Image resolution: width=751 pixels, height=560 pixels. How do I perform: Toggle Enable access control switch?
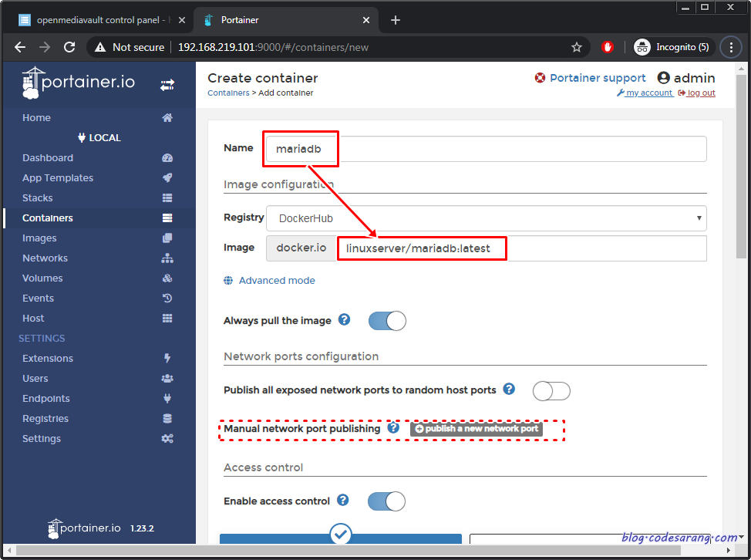pos(386,501)
